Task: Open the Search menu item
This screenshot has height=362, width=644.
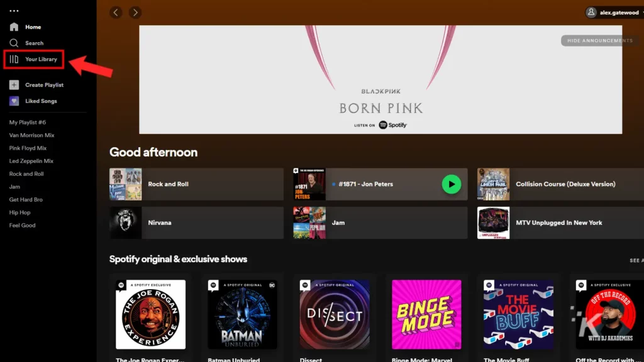Action: (x=34, y=43)
